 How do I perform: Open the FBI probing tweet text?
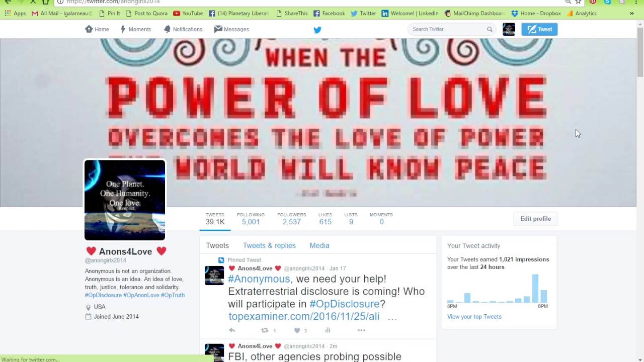[x=315, y=356]
